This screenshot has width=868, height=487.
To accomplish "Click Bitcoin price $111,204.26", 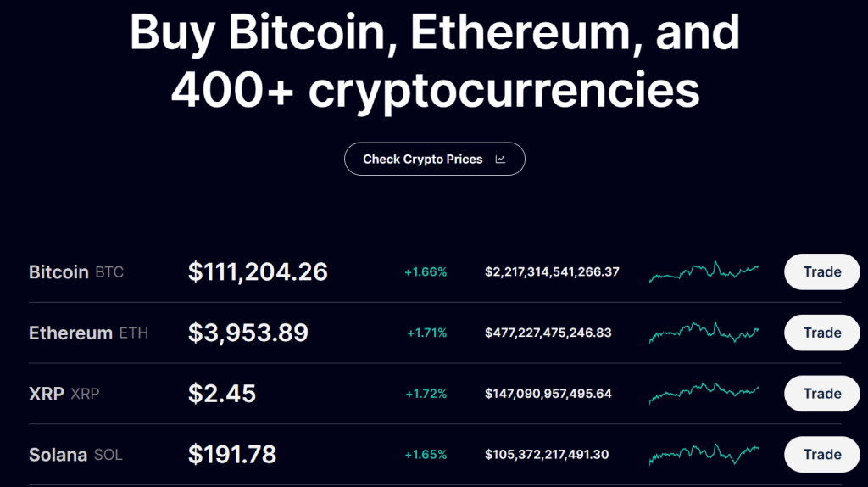I will (258, 272).
